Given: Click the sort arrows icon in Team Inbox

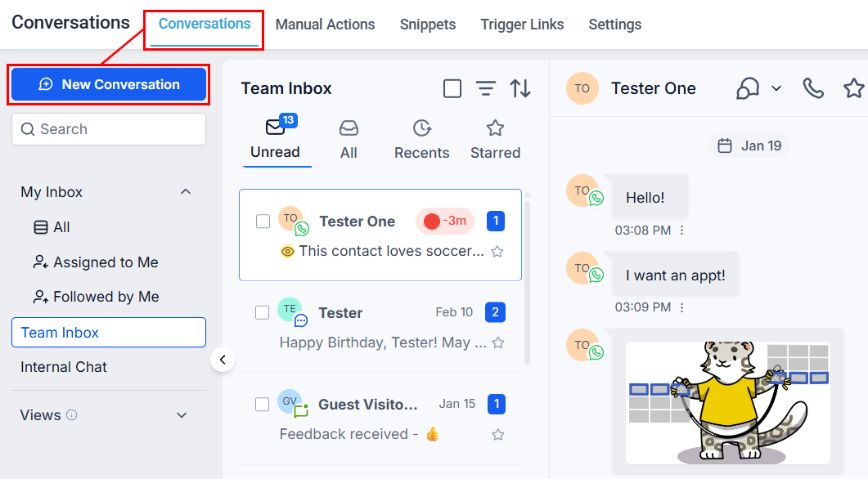Looking at the screenshot, I should click(x=521, y=88).
